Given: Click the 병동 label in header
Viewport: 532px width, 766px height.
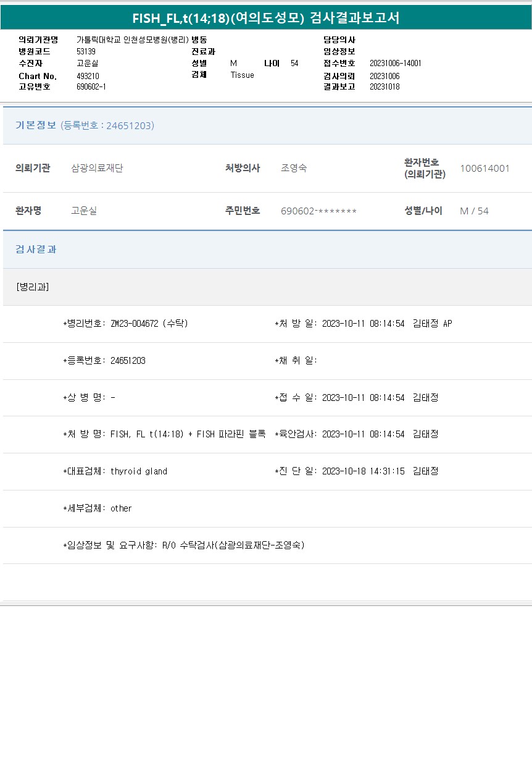Looking at the screenshot, I should (199, 40).
